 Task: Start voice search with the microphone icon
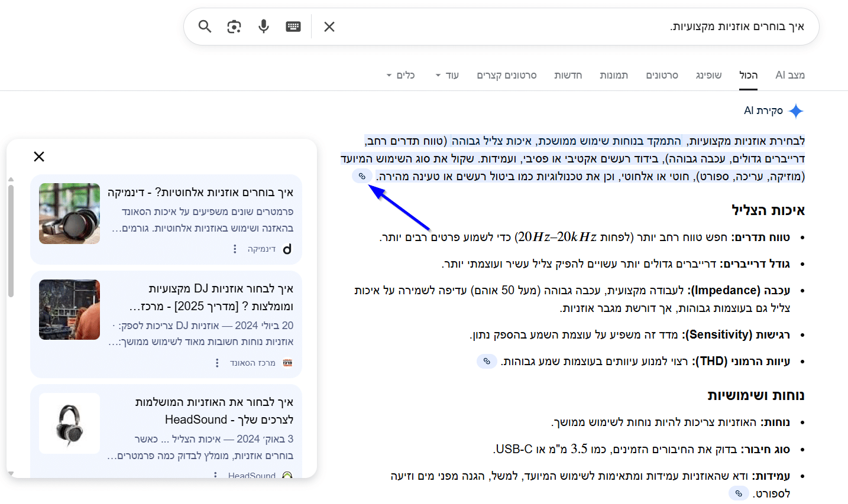(263, 27)
